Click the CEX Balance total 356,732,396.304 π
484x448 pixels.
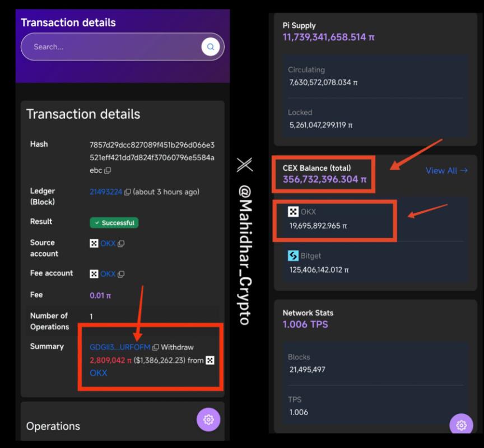click(x=324, y=179)
